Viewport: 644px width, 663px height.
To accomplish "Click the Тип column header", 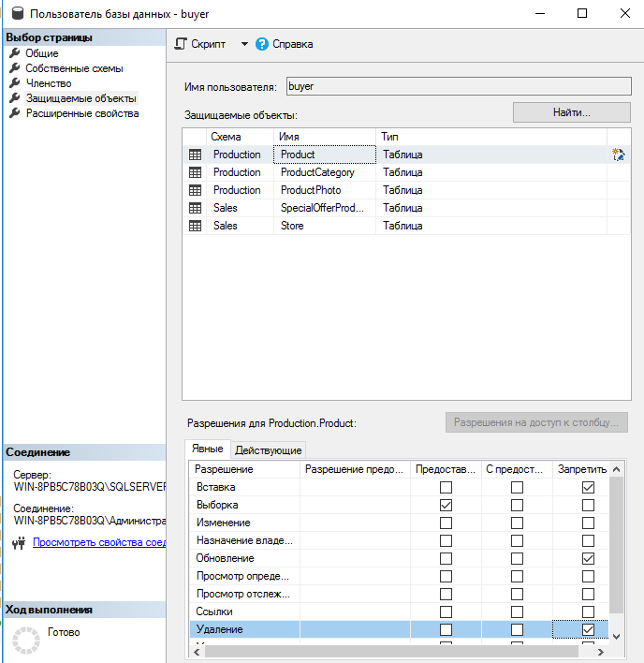I will tap(491, 137).
